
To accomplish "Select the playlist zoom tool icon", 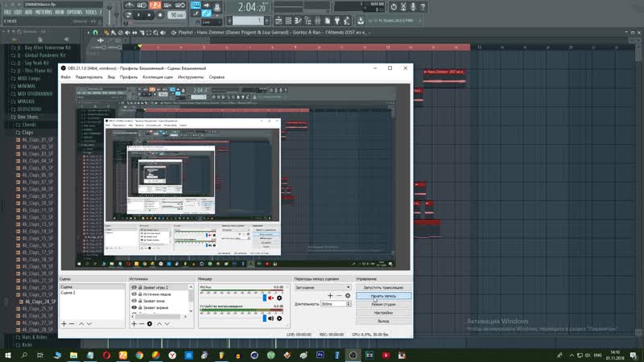I will click(155, 32).
